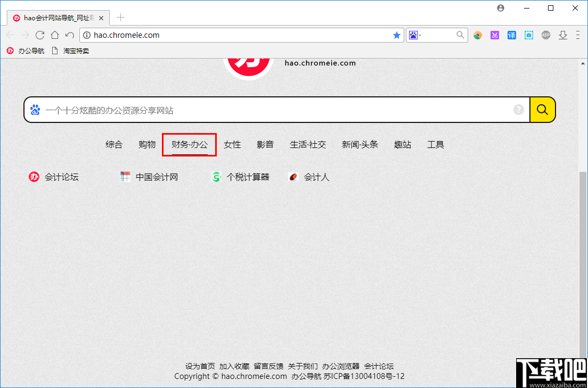Toggle the bookmark star for this page

[x=397, y=35]
